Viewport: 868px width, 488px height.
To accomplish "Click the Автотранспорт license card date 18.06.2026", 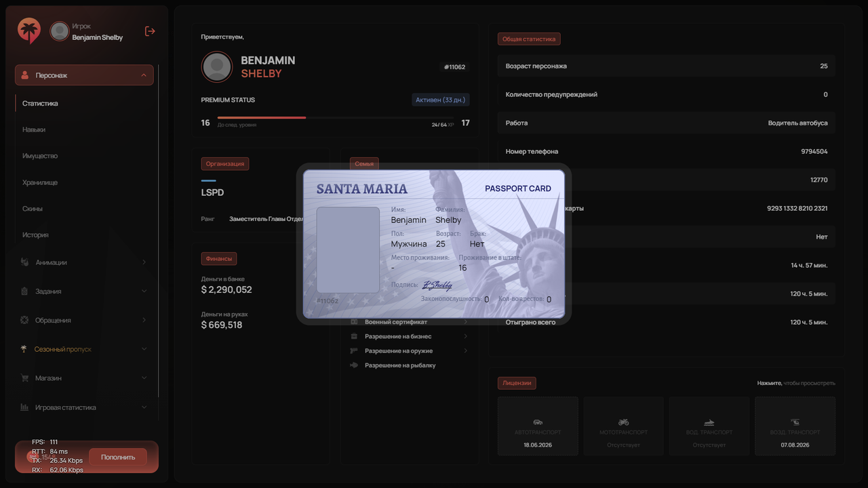I will coord(538,445).
